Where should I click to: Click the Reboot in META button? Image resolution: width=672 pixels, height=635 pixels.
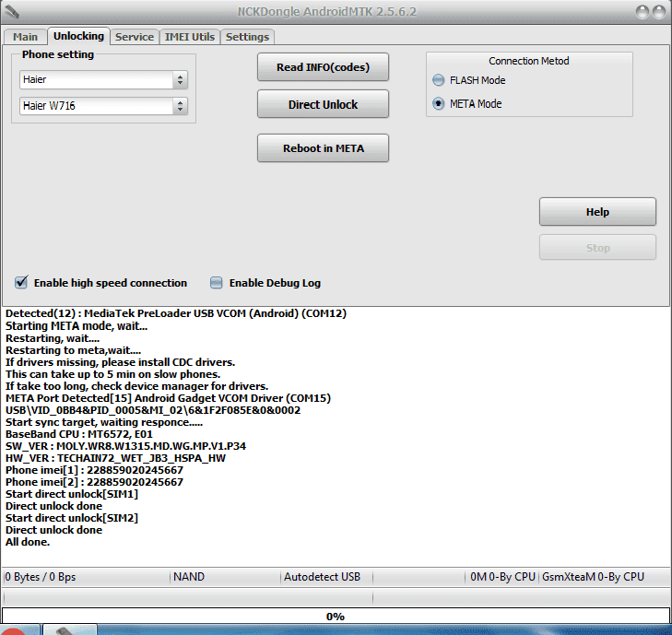pos(323,148)
